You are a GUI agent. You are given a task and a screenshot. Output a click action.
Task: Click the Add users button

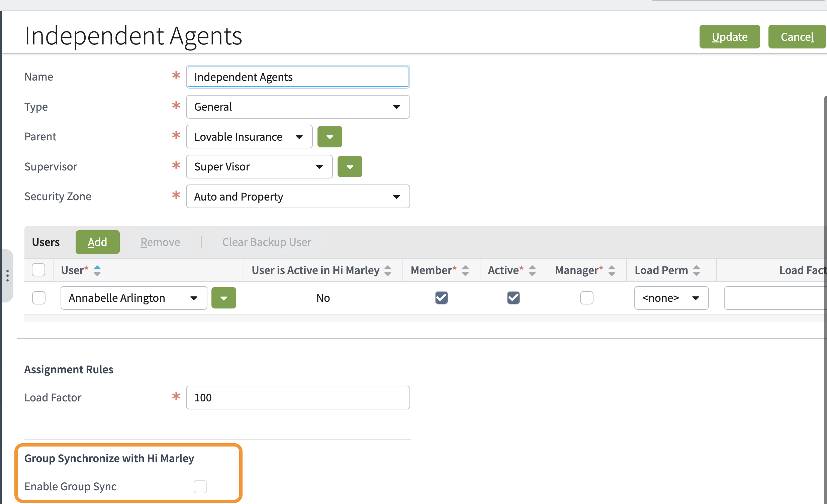click(x=97, y=242)
